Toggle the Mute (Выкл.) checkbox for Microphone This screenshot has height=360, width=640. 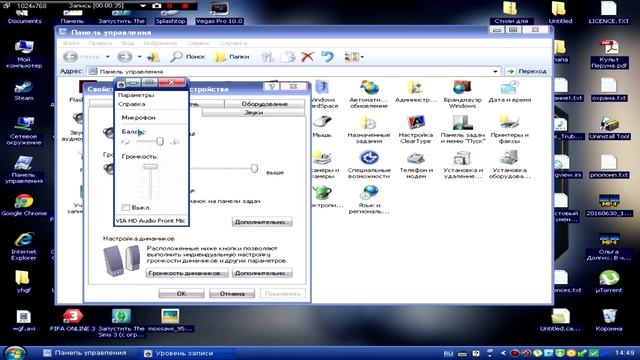pyautogui.click(x=126, y=207)
